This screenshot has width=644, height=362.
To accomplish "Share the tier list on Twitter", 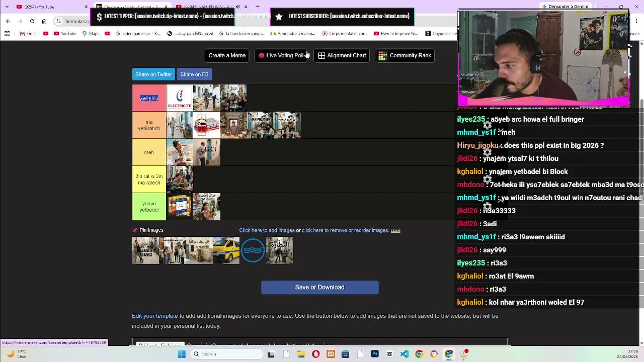I will (x=153, y=74).
